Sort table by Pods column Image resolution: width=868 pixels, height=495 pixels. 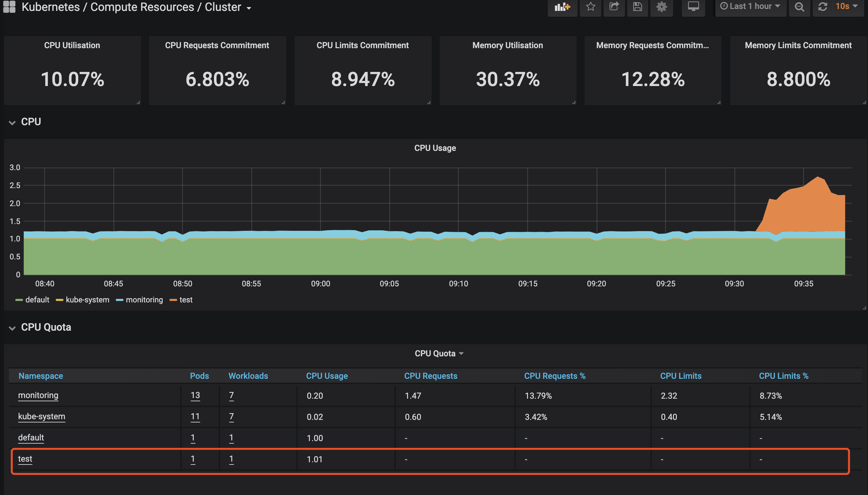200,376
